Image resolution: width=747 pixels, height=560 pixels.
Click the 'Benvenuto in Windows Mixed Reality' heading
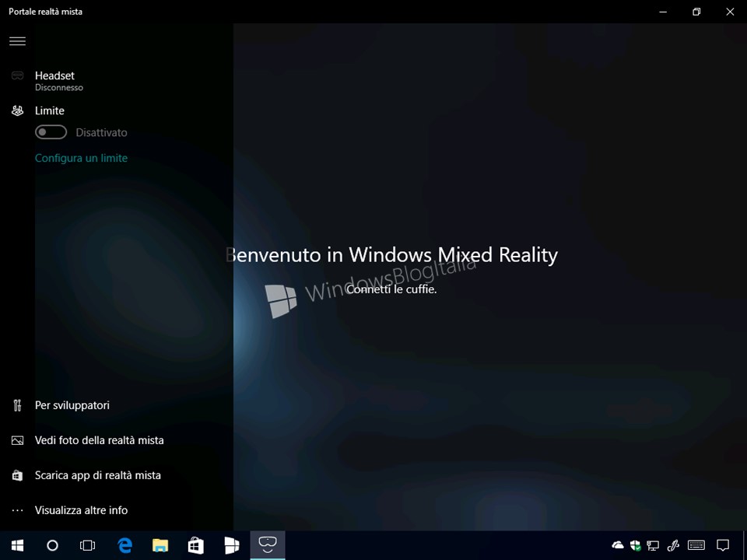coord(391,255)
